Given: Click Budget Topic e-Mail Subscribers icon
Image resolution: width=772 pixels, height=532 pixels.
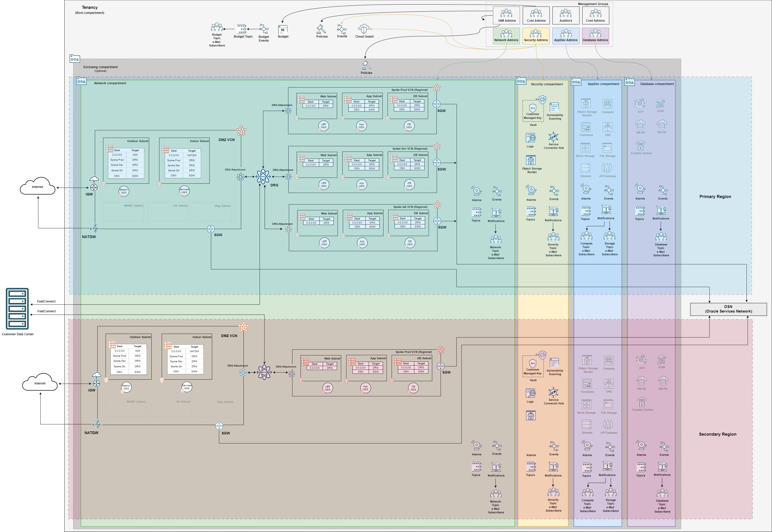Looking at the screenshot, I should point(217,27).
